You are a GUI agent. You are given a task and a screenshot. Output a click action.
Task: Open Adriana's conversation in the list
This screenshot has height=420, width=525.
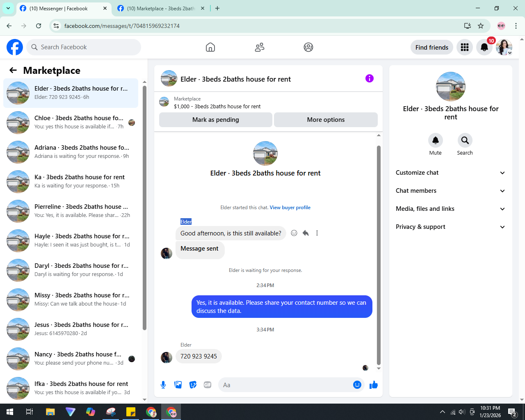click(x=71, y=152)
